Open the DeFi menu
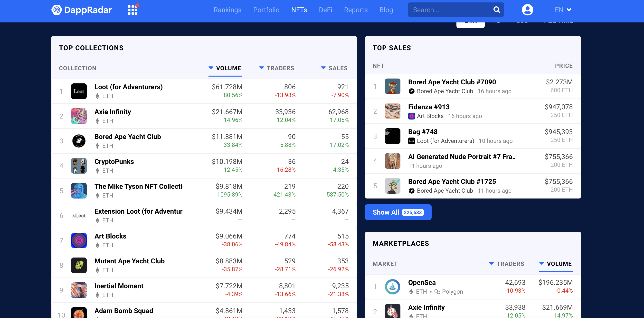 pyautogui.click(x=325, y=10)
